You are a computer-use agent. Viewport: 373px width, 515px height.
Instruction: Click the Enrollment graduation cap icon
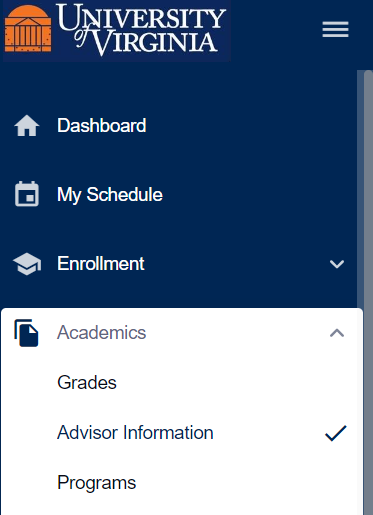[x=27, y=264]
